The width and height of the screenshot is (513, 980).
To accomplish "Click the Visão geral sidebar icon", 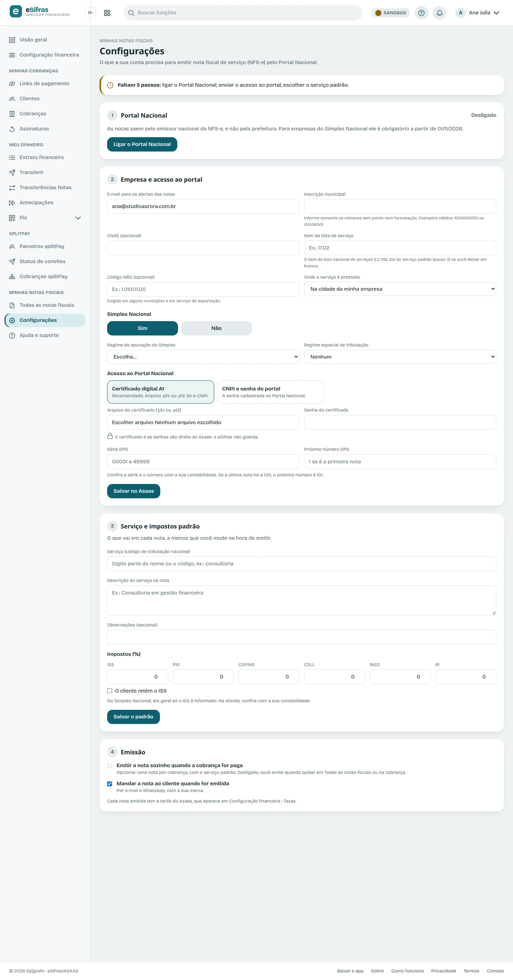I will pos(12,40).
